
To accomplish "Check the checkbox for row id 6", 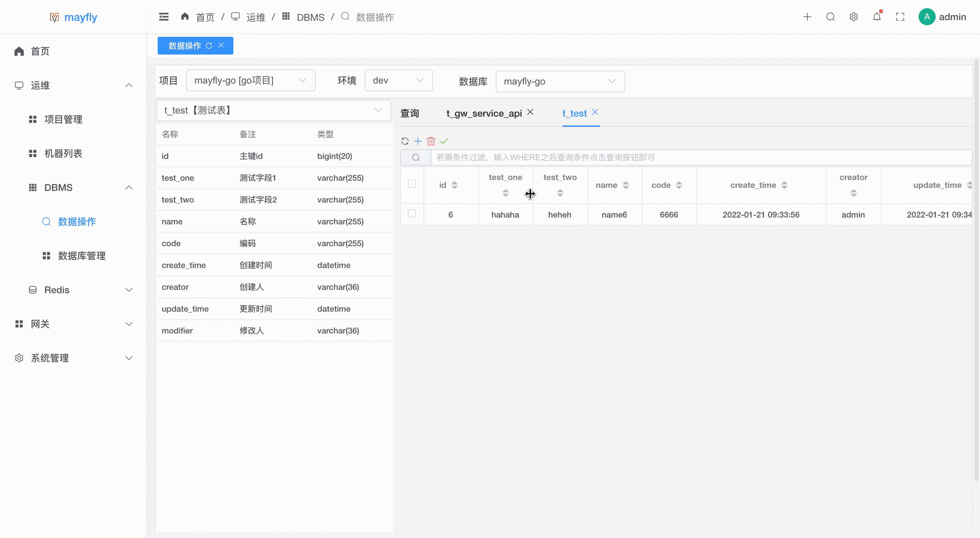I will coord(412,214).
